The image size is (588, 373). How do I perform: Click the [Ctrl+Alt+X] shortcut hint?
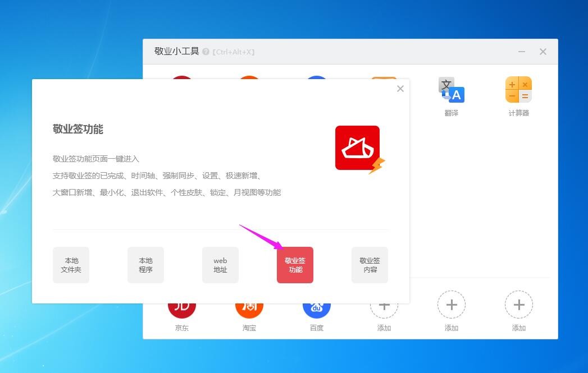click(x=234, y=52)
